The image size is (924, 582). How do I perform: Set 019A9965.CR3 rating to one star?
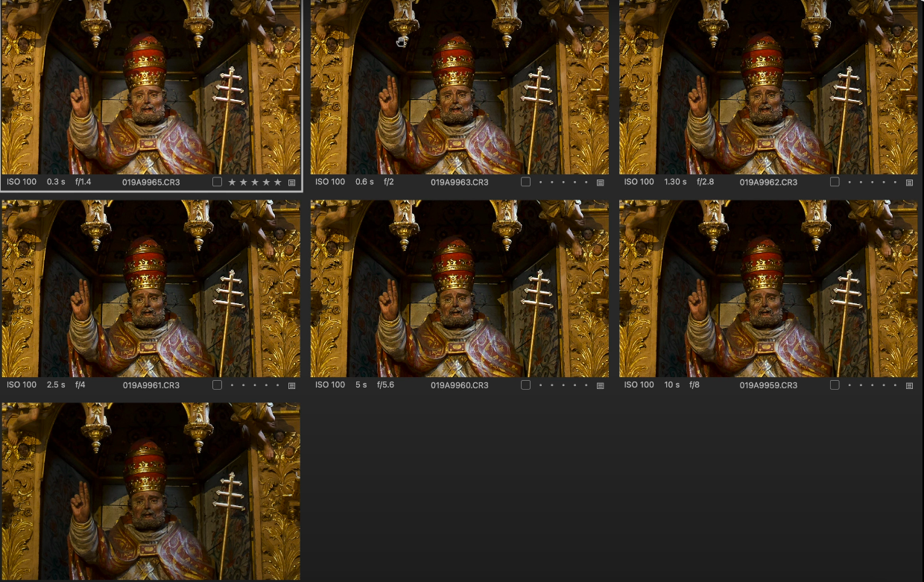click(232, 182)
